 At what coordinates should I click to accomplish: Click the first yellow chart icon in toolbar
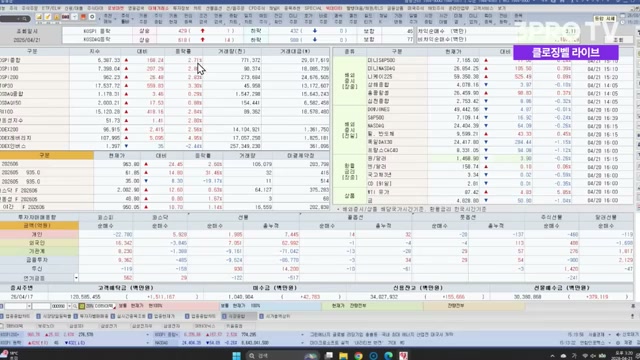[39, 17]
